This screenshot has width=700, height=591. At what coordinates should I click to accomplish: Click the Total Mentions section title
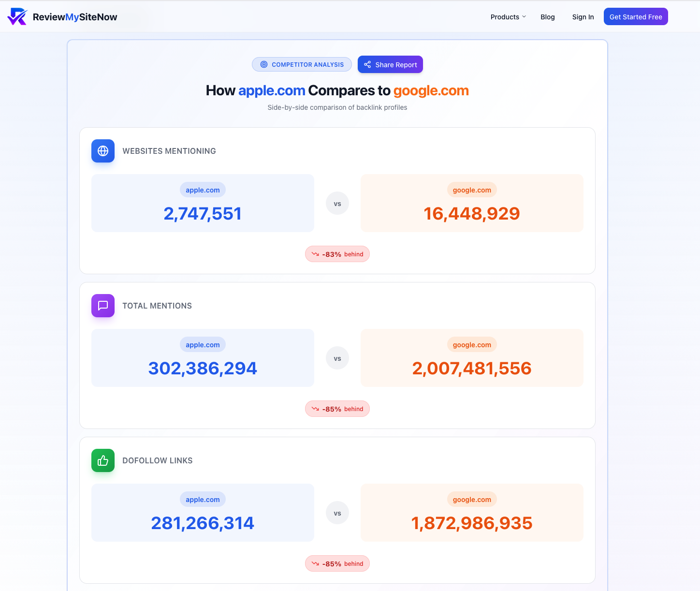pyautogui.click(x=157, y=306)
